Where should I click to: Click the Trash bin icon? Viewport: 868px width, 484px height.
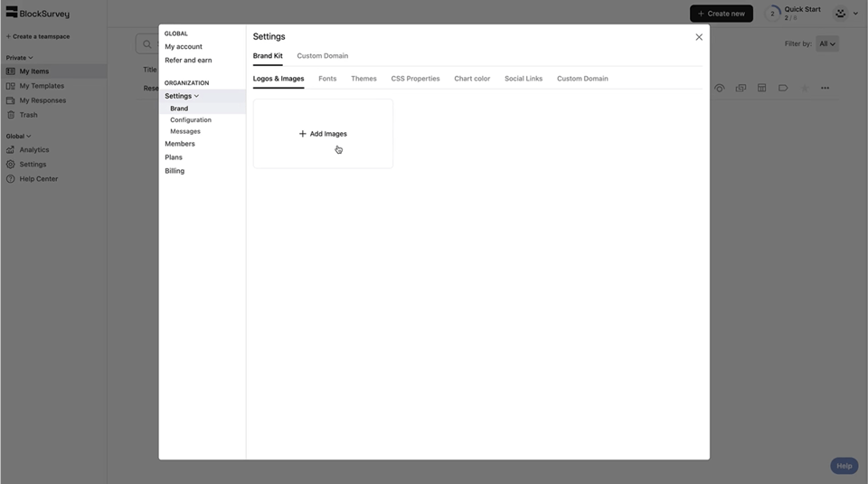click(11, 115)
